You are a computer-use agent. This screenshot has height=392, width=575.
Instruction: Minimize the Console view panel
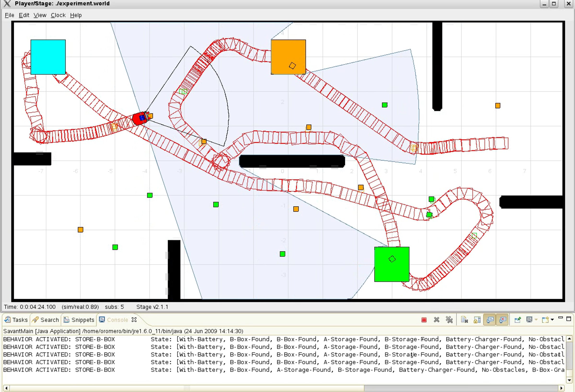pyautogui.click(x=560, y=318)
